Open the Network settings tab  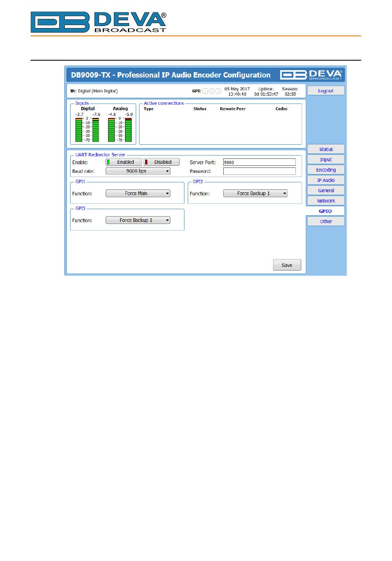point(326,201)
